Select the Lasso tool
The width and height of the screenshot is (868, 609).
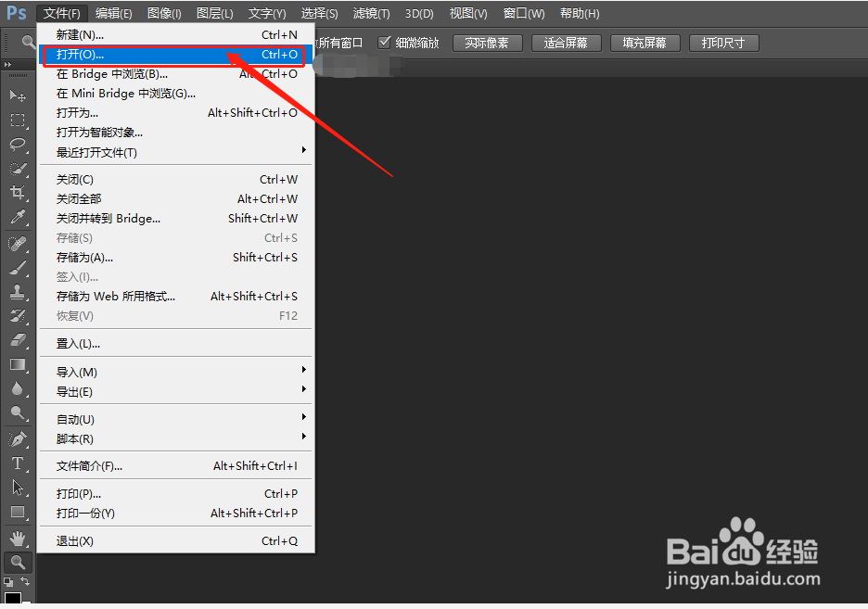tap(18, 145)
